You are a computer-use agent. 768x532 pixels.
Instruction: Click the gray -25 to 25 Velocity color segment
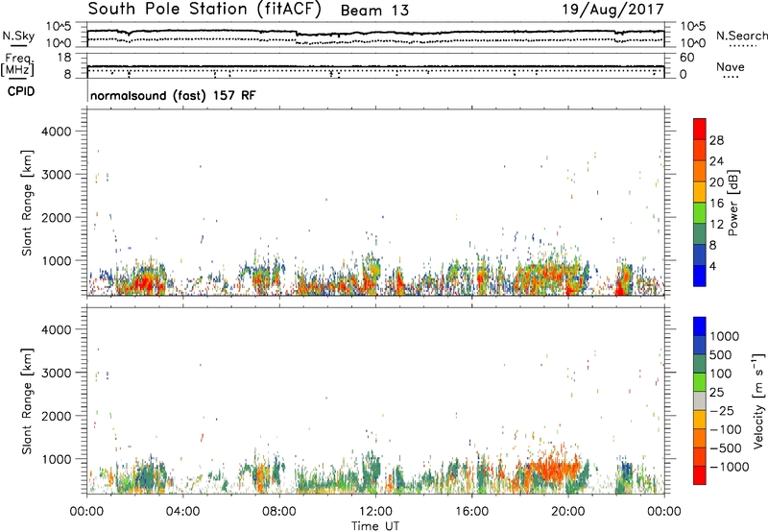coord(700,400)
